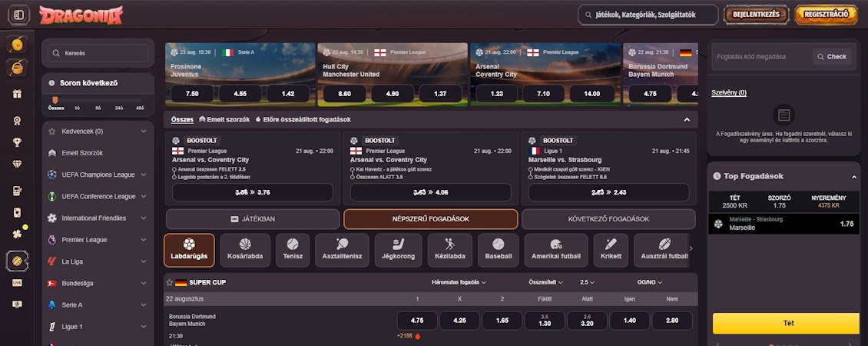Pick Dortmund home win odds 4.75 in table
The image size is (868, 346).
[417, 321]
